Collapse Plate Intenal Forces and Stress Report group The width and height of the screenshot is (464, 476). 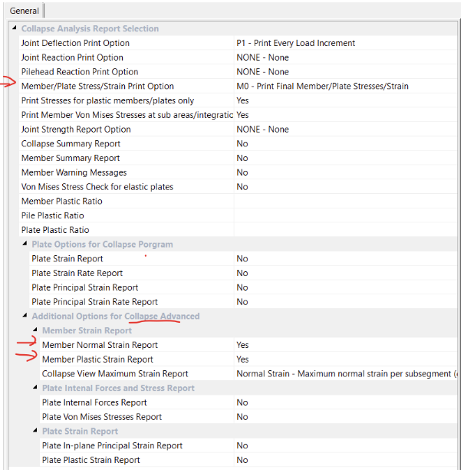35,387
